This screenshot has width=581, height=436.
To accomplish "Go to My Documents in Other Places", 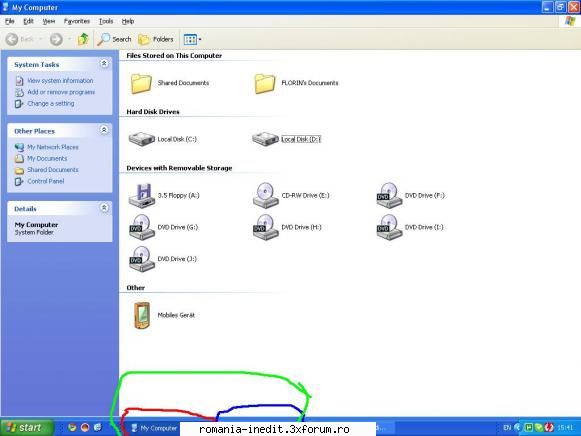I will tap(47, 159).
